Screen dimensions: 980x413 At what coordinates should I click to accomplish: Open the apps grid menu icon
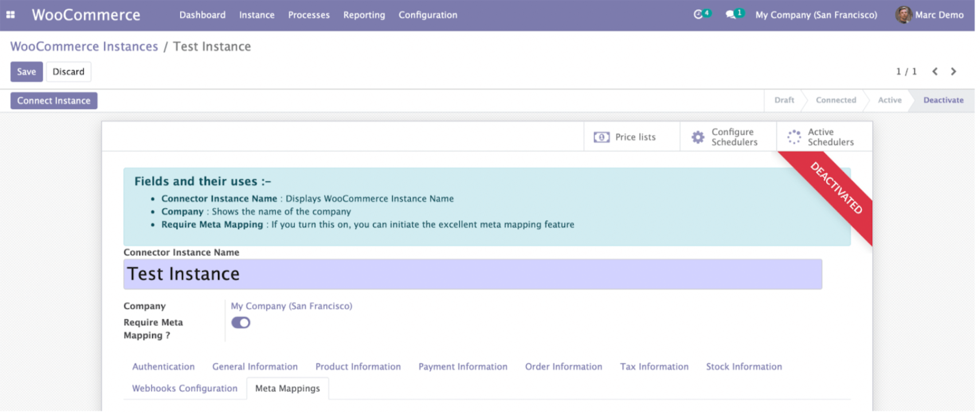click(10, 15)
